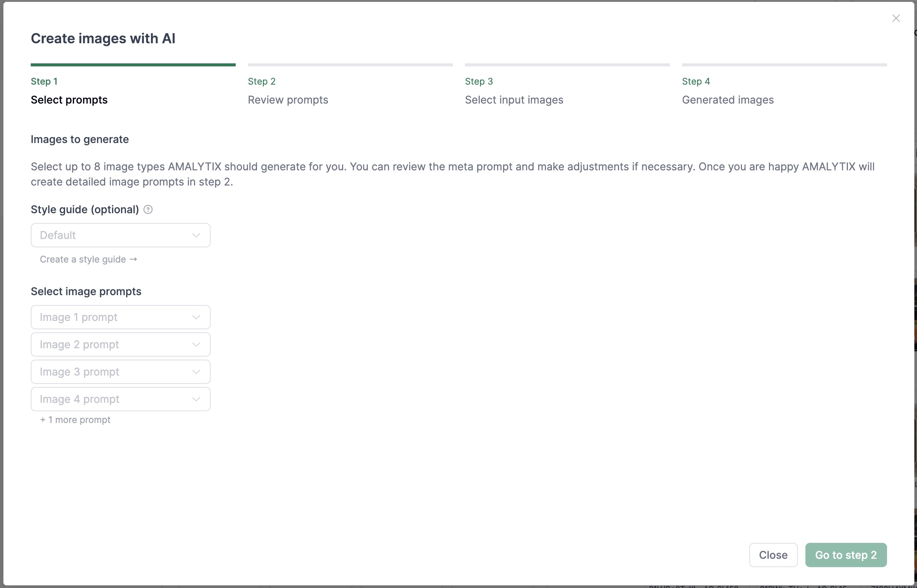Expand the Image 2 prompt selector
917x588 pixels.
(115, 344)
